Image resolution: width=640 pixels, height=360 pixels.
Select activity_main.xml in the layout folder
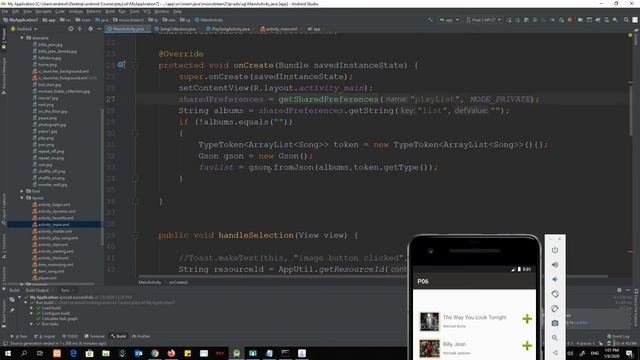(x=54, y=224)
